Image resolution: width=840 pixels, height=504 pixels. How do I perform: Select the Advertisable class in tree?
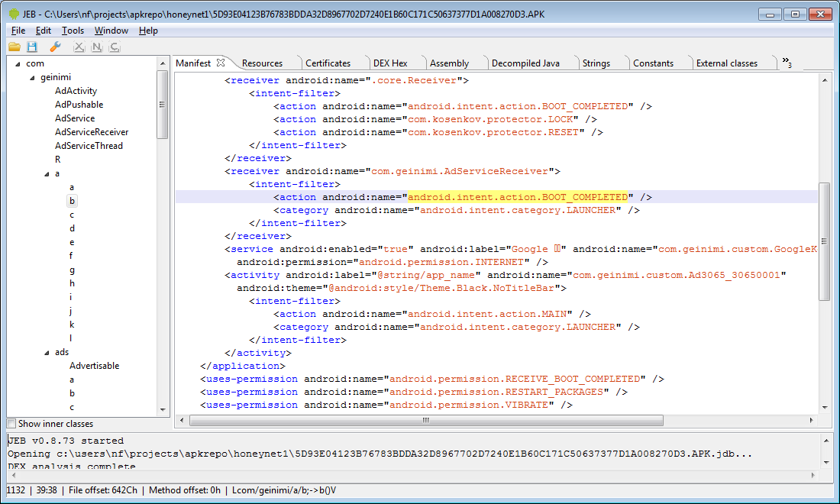point(94,366)
